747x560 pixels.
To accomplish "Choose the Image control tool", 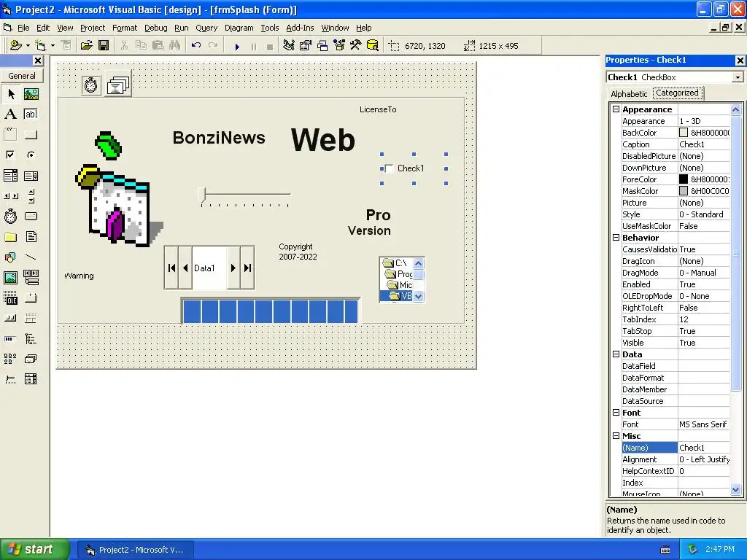I will click(10, 278).
